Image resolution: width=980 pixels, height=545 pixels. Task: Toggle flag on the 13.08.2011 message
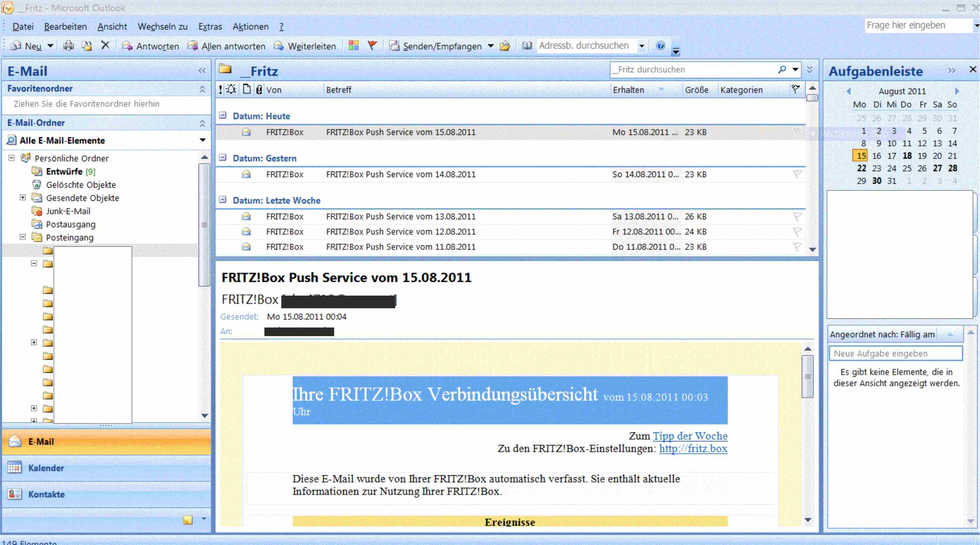pyautogui.click(x=797, y=216)
